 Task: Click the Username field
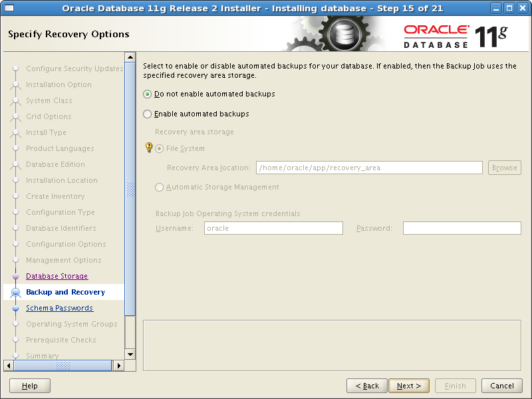[273, 228]
